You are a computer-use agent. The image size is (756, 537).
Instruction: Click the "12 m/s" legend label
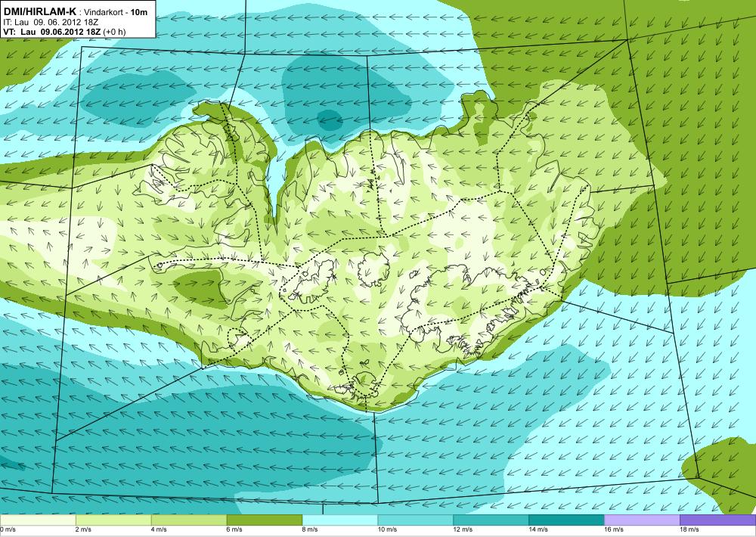[463, 529]
